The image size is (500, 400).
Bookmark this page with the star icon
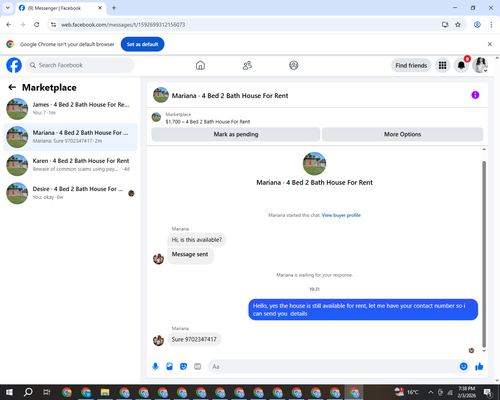click(458, 25)
